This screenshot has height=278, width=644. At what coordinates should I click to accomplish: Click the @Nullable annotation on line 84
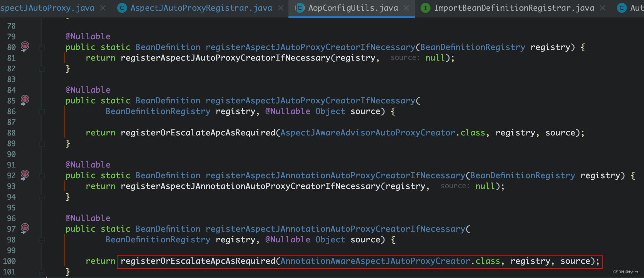tap(88, 90)
